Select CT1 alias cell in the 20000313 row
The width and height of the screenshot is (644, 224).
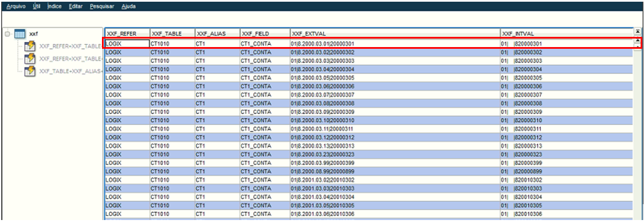click(x=217, y=146)
